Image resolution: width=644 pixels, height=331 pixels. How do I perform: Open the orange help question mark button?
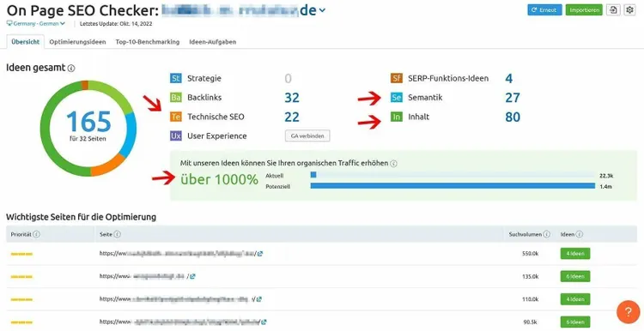(628, 312)
